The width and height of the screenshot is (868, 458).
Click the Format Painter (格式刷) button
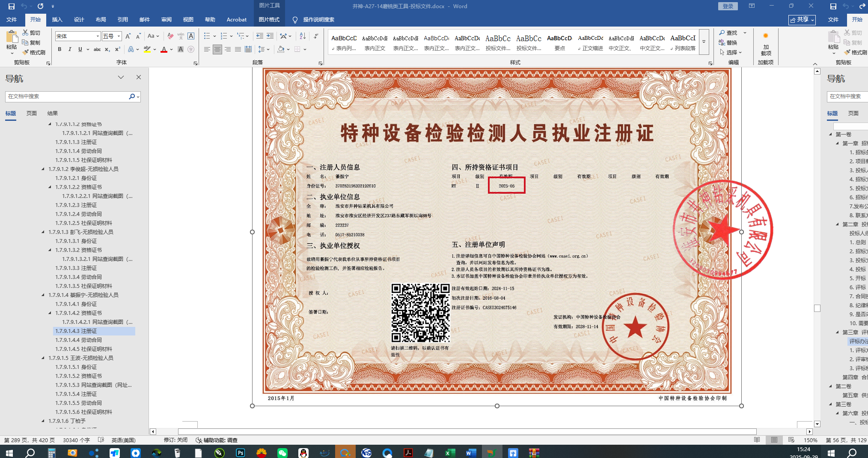click(34, 52)
